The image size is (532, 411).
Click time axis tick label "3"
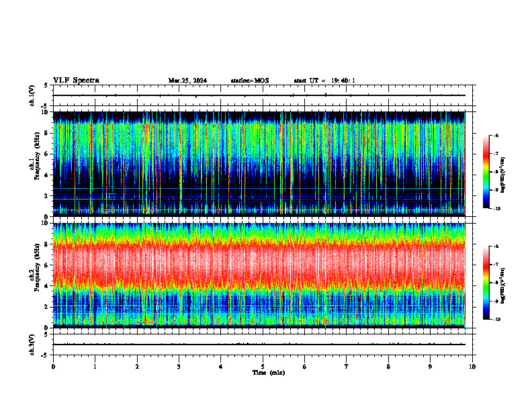click(x=179, y=367)
